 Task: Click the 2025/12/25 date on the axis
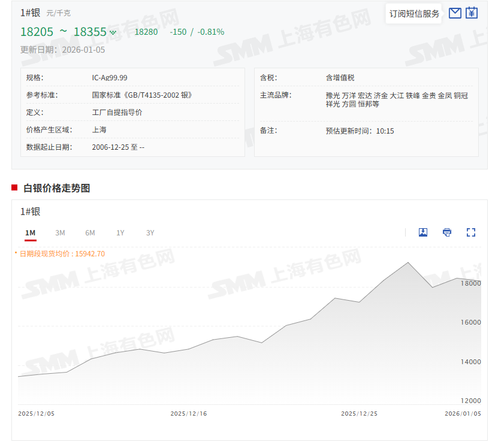(x=359, y=414)
